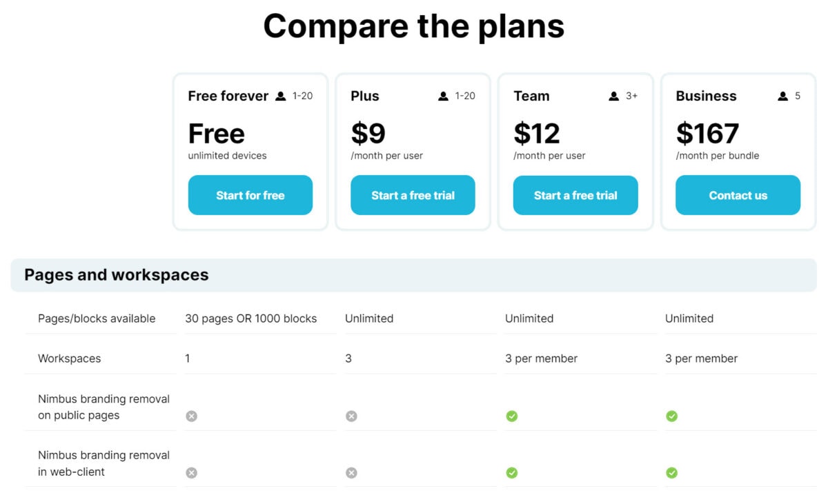This screenshot has width=828, height=504.
Task: Collapse the Pages and workspaces section
Action: [117, 274]
